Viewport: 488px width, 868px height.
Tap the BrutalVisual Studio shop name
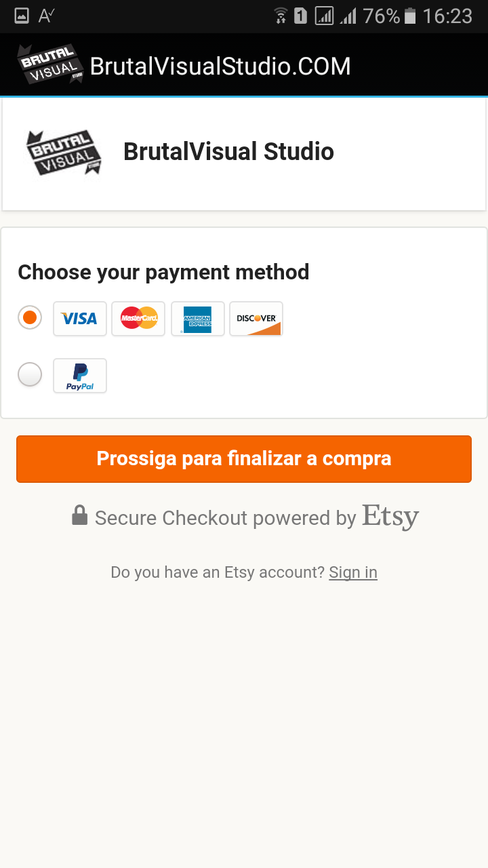[228, 151]
